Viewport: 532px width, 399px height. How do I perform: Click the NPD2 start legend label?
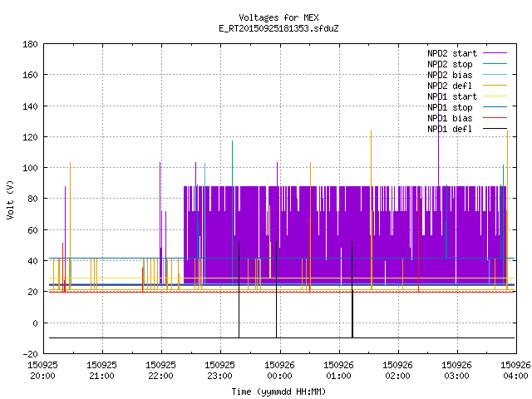point(452,53)
